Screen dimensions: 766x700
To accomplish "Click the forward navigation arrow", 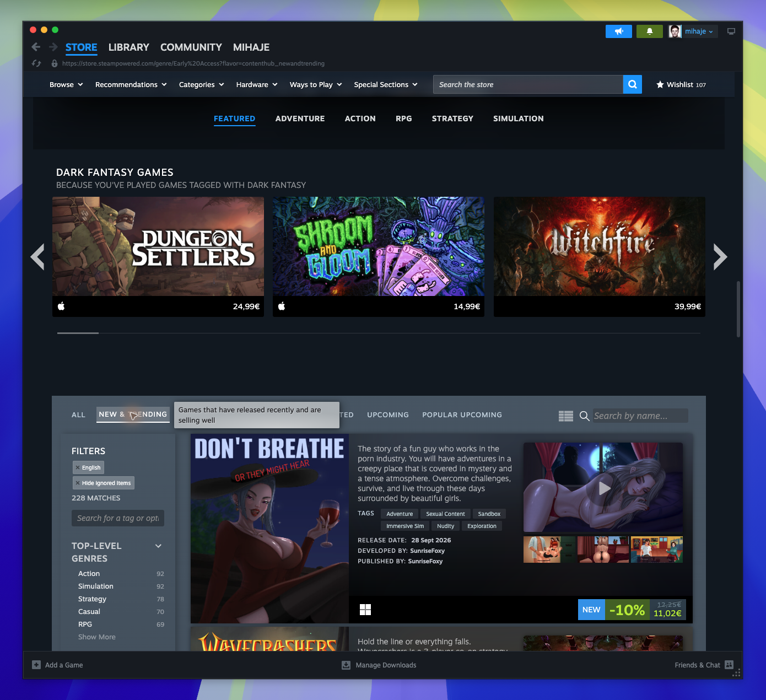I will point(53,47).
